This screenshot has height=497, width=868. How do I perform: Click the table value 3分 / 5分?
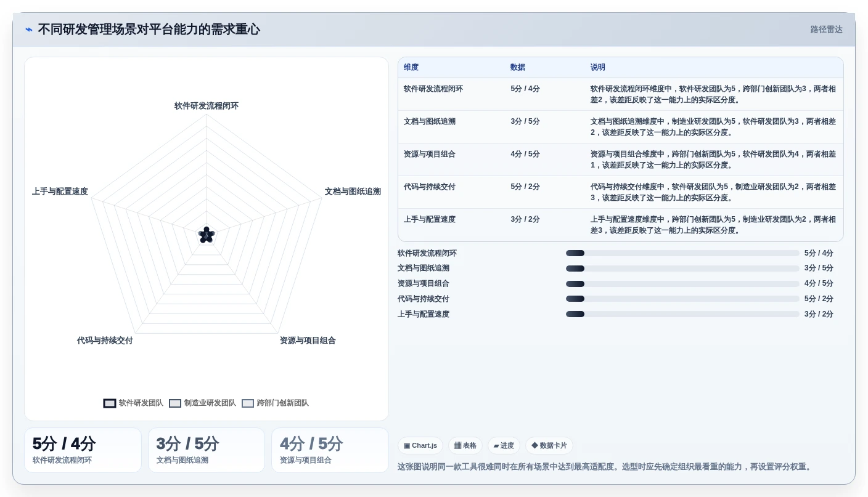[x=525, y=121]
